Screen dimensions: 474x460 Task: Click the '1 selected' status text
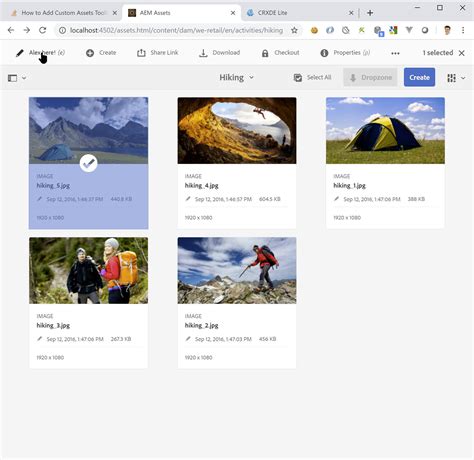point(438,53)
